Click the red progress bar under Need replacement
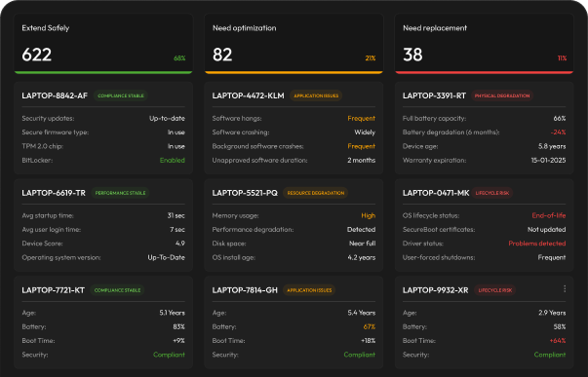 (x=484, y=72)
